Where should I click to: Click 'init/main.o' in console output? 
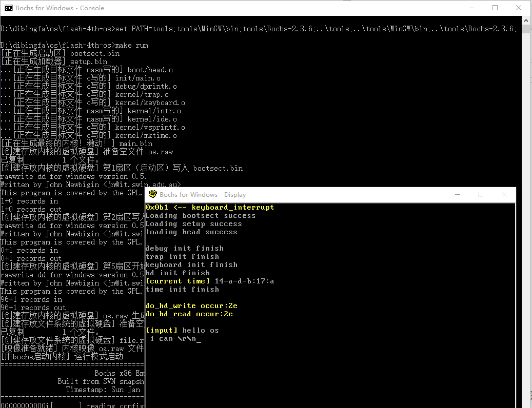tap(138, 78)
